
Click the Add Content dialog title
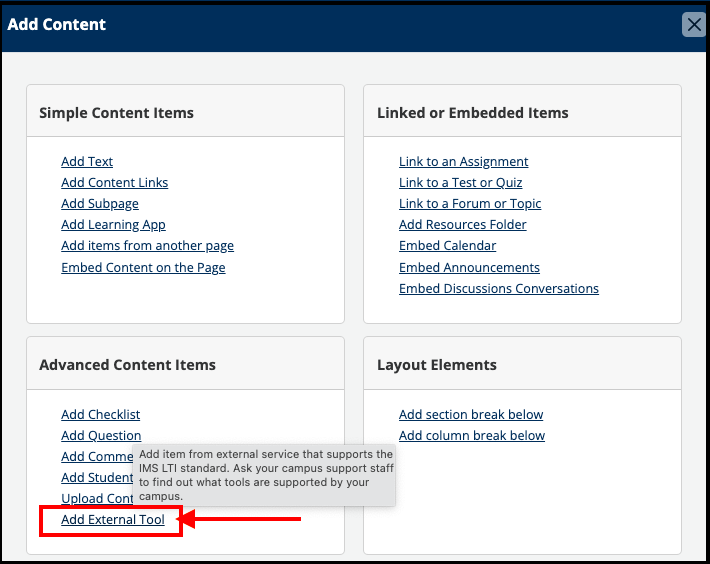click(x=57, y=24)
